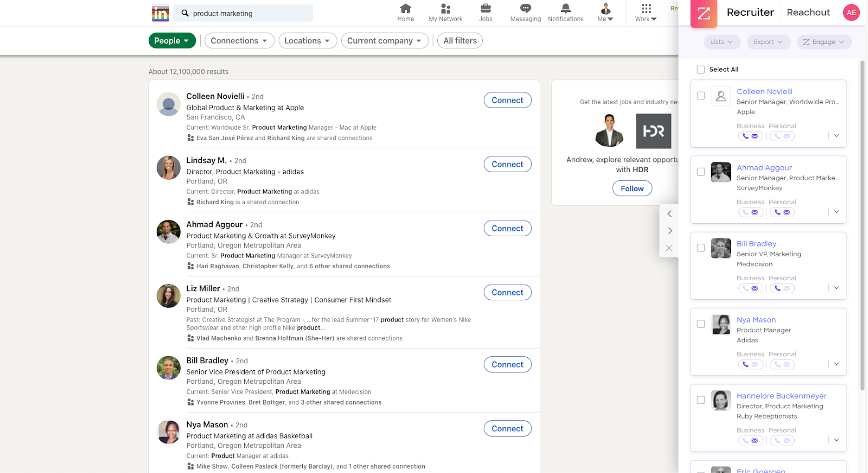Go to Home in the top navigation

(x=405, y=13)
